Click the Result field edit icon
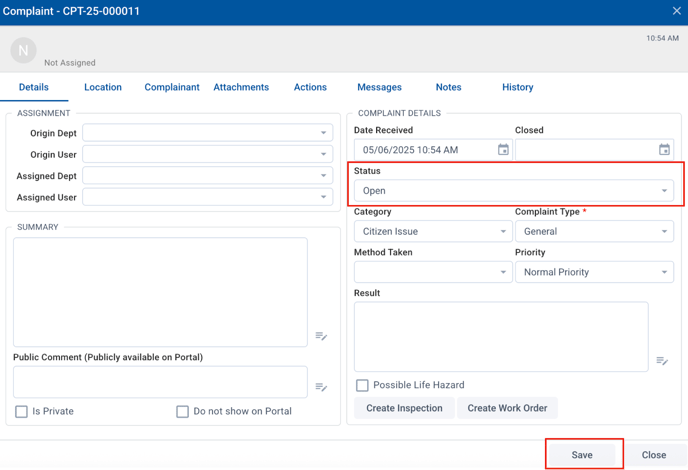 click(x=662, y=361)
